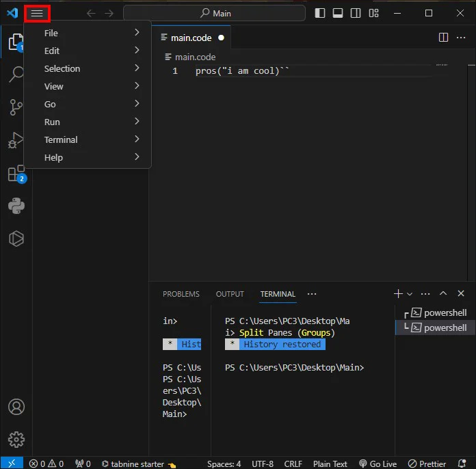Open the Python extension sidebar icon
This screenshot has width=476, height=469.
(x=16, y=206)
